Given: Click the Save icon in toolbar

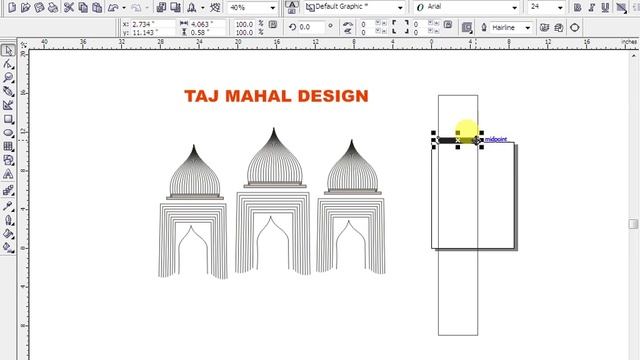Looking at the screenshot, I should (39, 7).
